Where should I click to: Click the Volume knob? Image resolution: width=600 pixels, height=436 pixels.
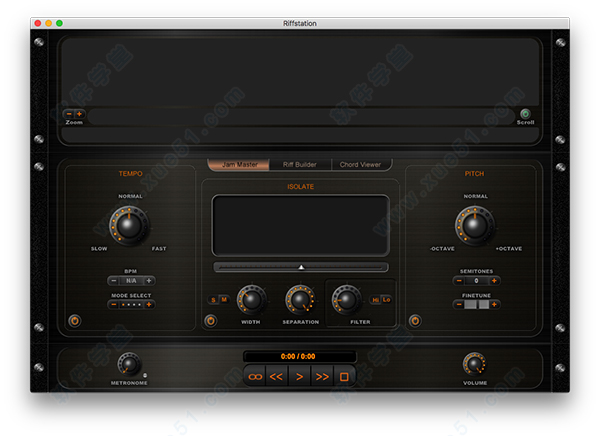click(474, 364)
